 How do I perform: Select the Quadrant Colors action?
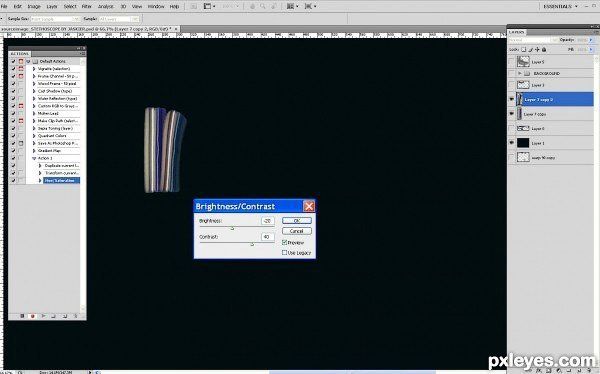tap(52, 136)
